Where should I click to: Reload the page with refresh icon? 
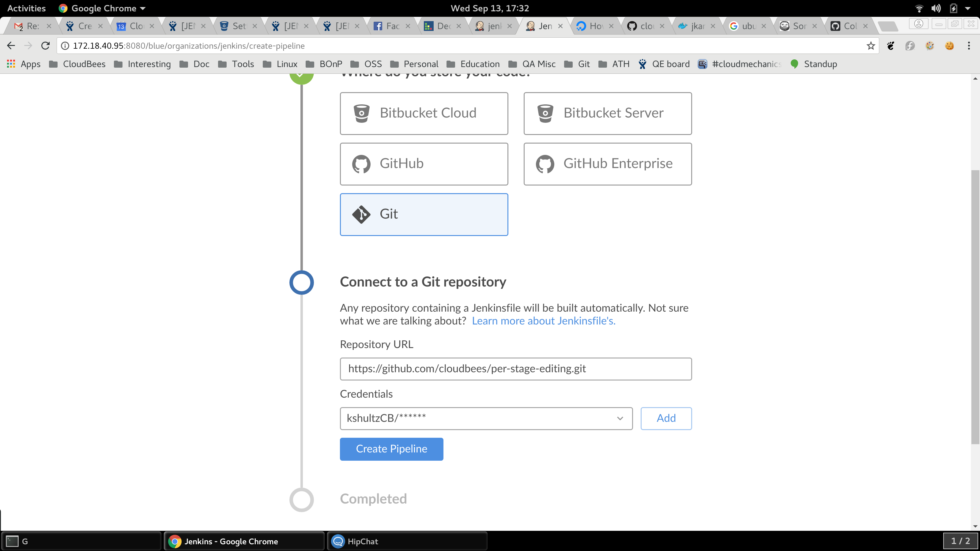tap(46, 46)
